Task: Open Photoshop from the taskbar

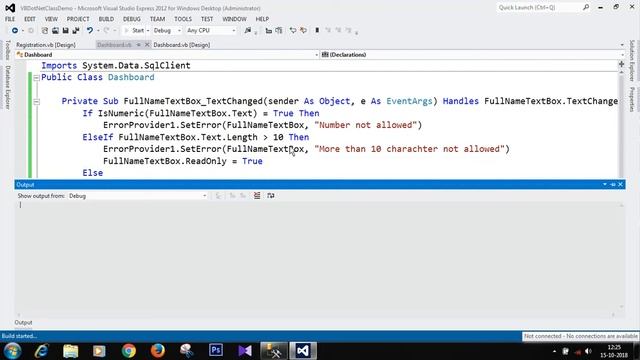Action: (216, 350)
